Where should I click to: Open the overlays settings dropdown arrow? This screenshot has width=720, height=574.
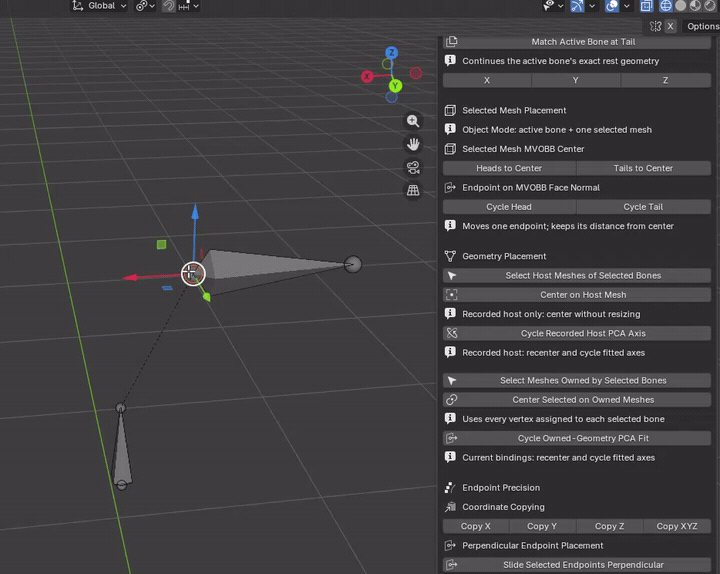tap(626, 6)
